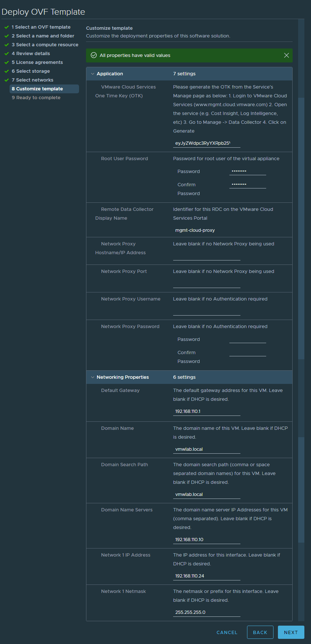Screen dimensions: 311x644
Task: Click the Network 1 IP Address field
Action: coord(207,576)
